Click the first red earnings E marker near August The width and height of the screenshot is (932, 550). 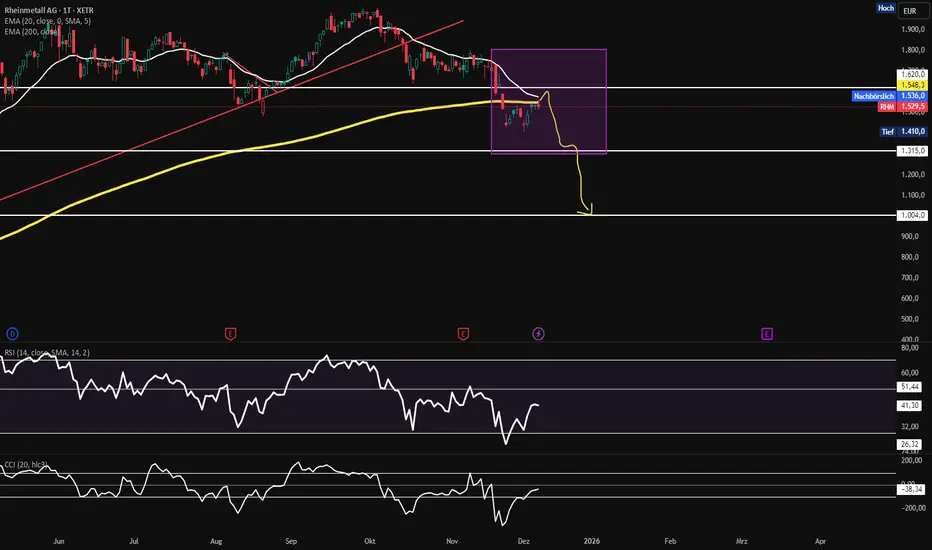click(x=231, y=334)
